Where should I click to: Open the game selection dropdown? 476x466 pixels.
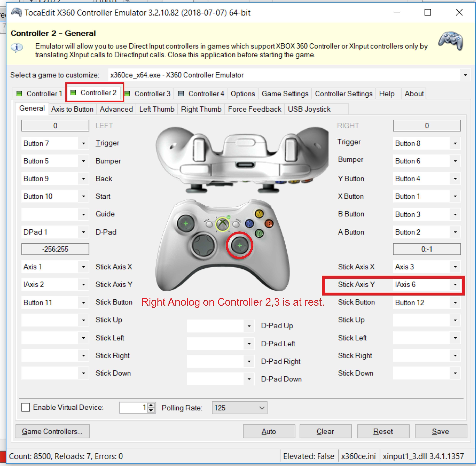tap(465, 75)
